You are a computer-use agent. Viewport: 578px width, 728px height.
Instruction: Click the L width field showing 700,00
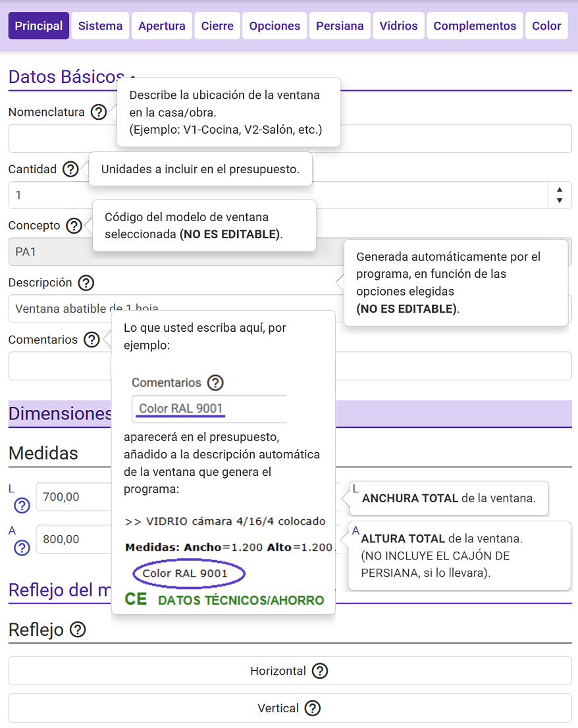pos(74,497)
